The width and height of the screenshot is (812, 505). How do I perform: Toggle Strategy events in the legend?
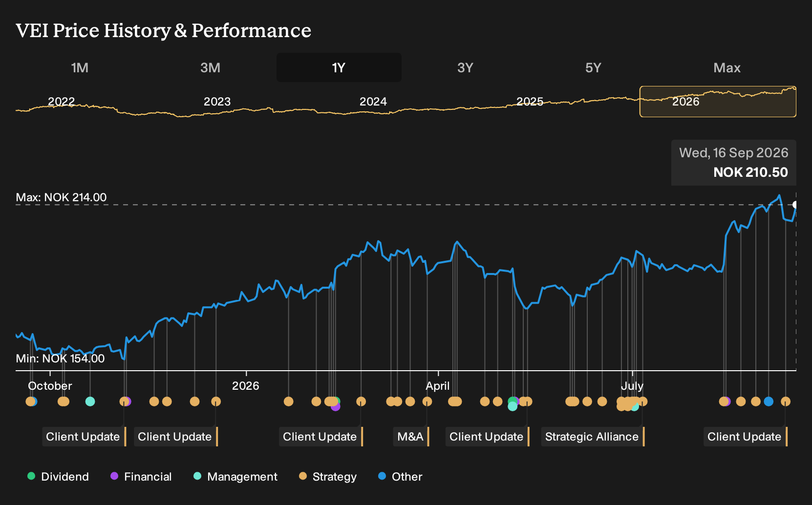tap(328, 476)
